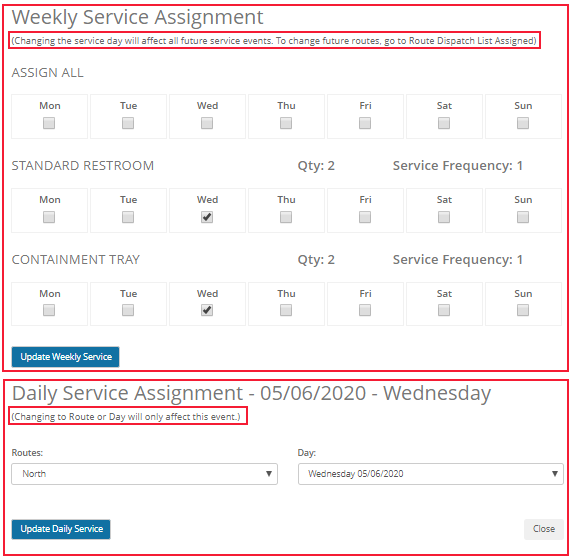Tick Sat for Containment Tray
Viewport: 577px width, 558px height.
tap(444, 310)
